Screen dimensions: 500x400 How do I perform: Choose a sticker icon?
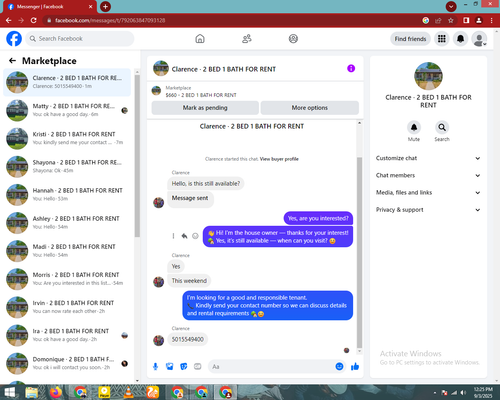click(184, 367)
